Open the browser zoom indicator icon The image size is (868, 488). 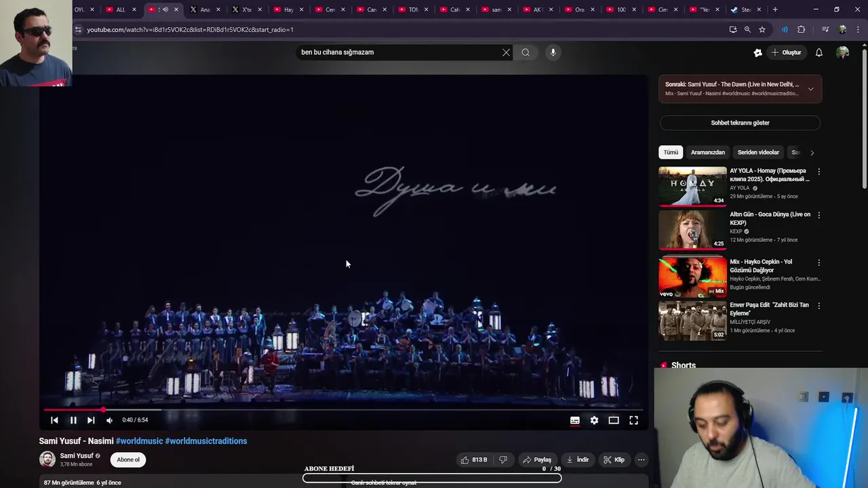tap(747, 30)
